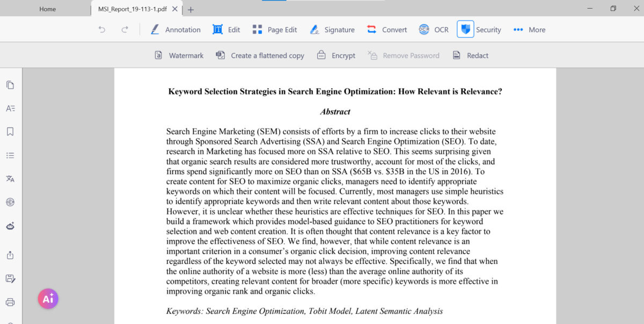Click Create a flattened copy
Viewport: 644px width, 324px height.
point(260,55)
